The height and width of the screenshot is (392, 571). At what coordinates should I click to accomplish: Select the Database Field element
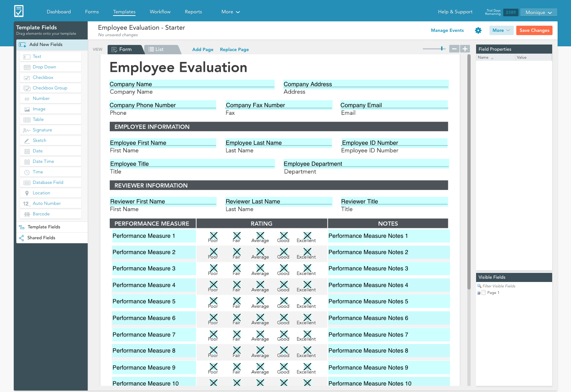coord(50,182)
